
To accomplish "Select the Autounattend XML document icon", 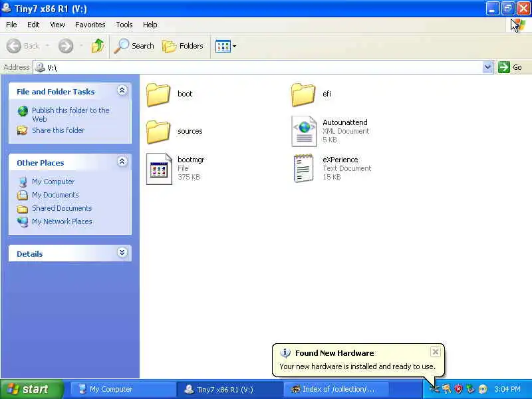I will pyautogui.click(x=304, y=131).
